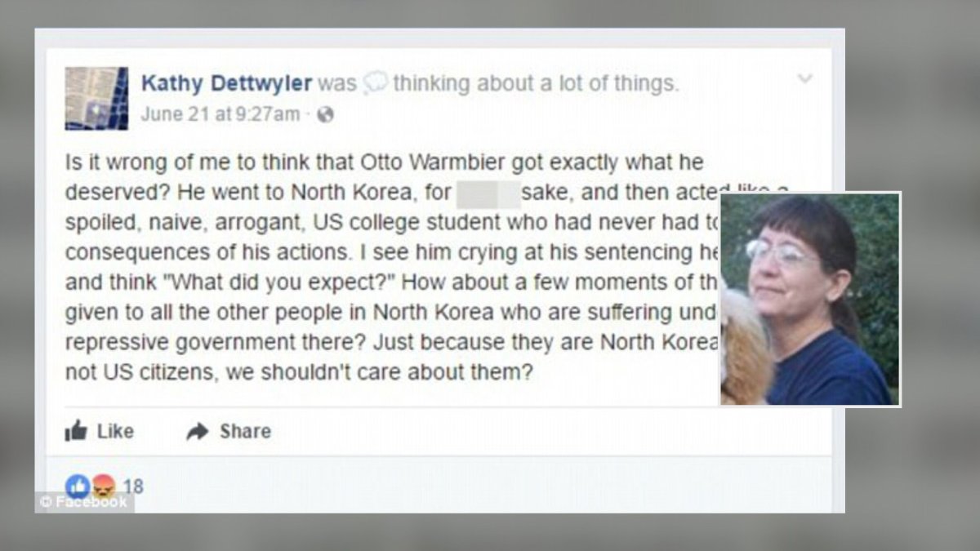Click the globe public-privacy icon
The image size is (980, 551).
325,115
